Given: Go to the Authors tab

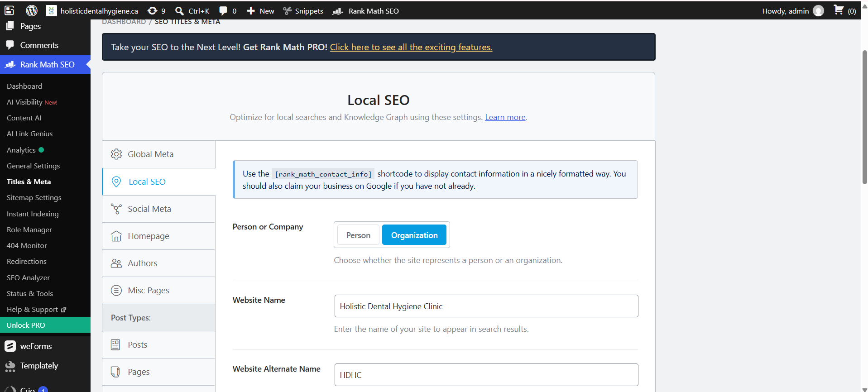Looking at the screenshot, I should 158,263.
